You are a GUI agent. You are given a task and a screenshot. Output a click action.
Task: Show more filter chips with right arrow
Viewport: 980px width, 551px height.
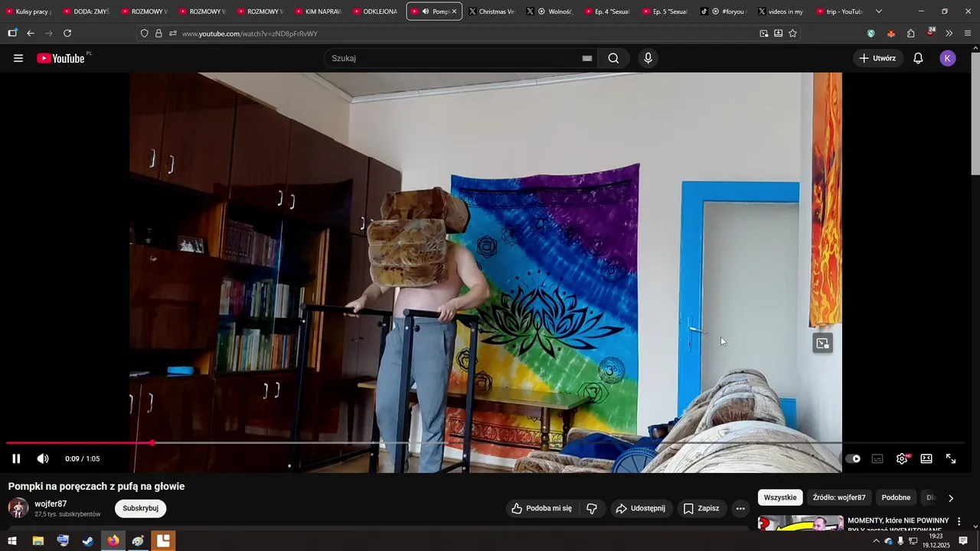click(951, 498)
